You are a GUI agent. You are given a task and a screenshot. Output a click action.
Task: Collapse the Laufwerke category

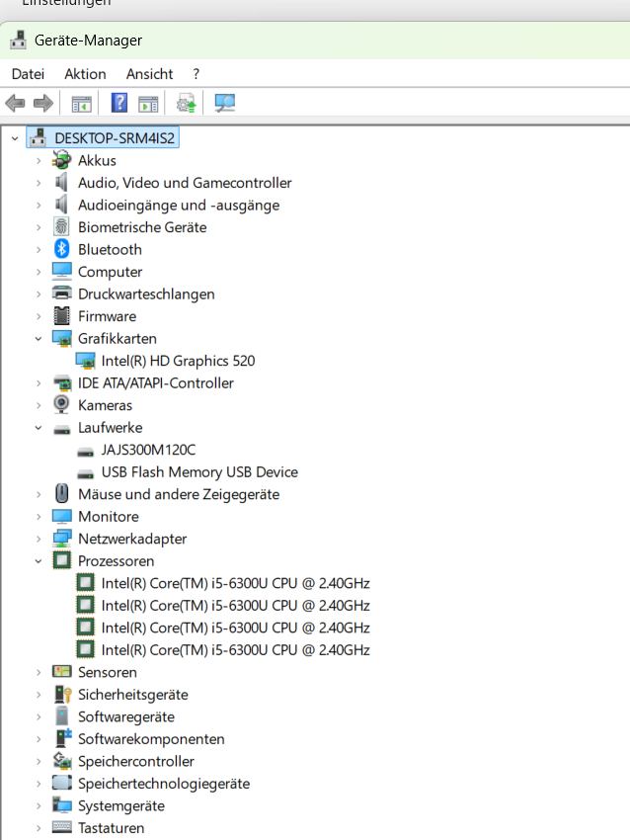click(39, 428)
